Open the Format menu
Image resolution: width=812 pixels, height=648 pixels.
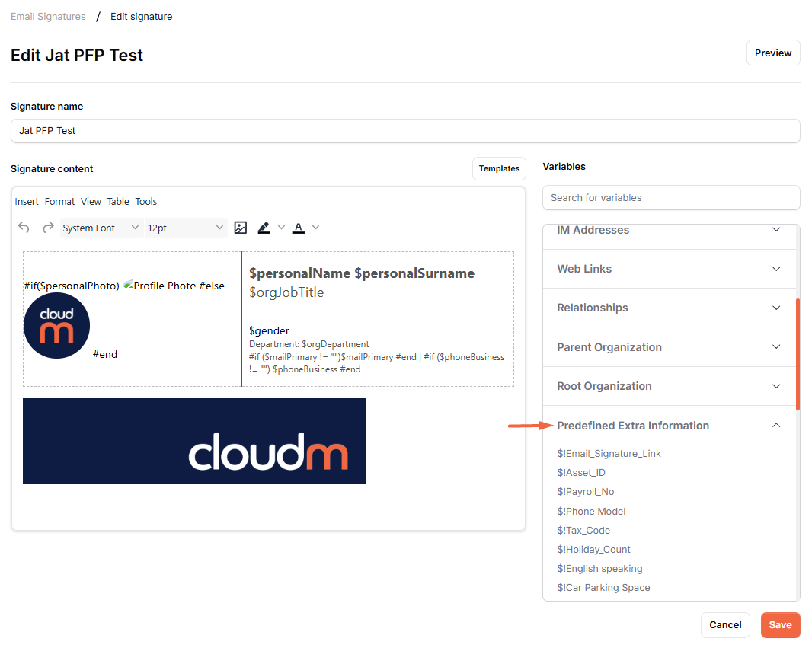pos(59,201)
